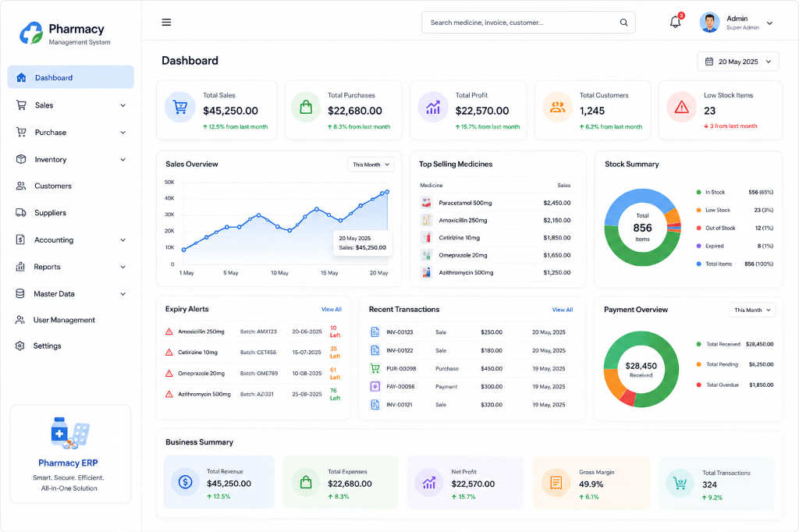Click the Total Pending legend orange dot
This screenshot has height=532, width=799.
click(698, 364)
